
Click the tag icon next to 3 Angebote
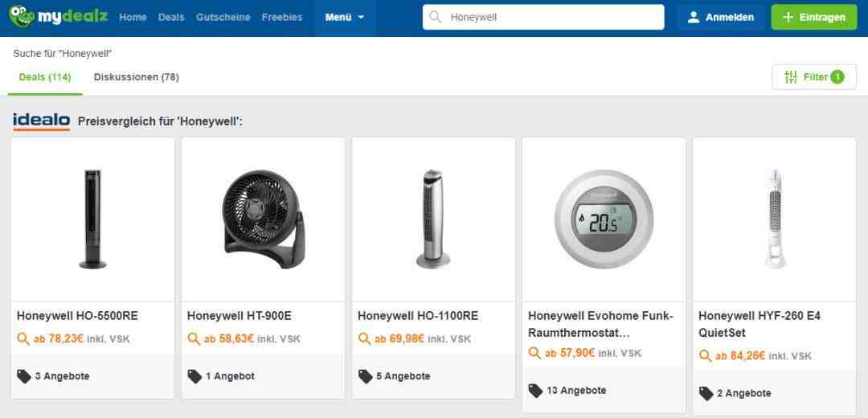pyautogui.click(x=24, y=376)
